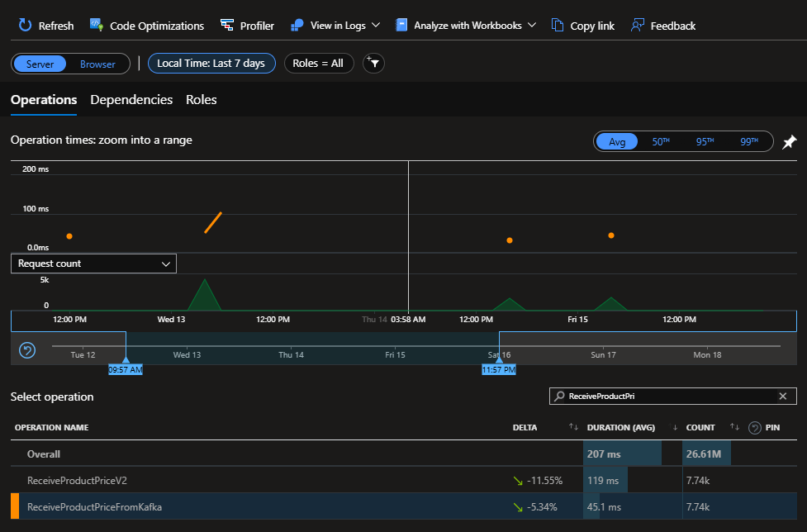Viewport: 807px width, 532px height.
Task: Sort by the Count column arrows
Action: pos(734,427)
